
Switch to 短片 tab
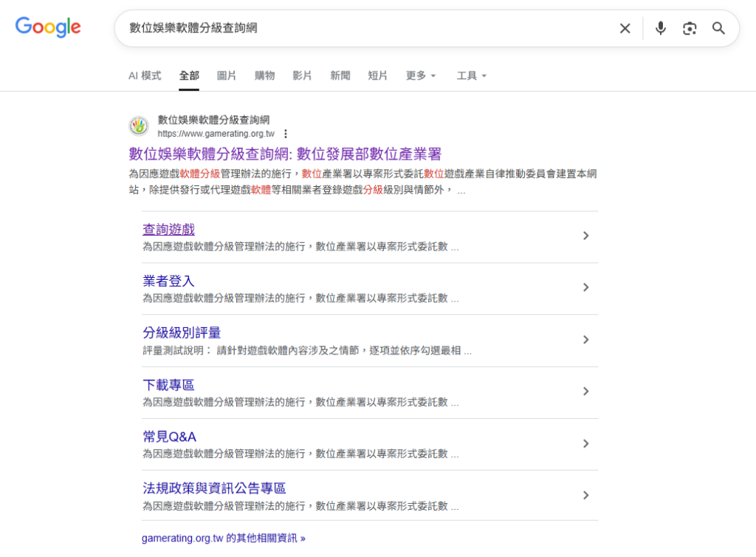click(x=377, y=75)
